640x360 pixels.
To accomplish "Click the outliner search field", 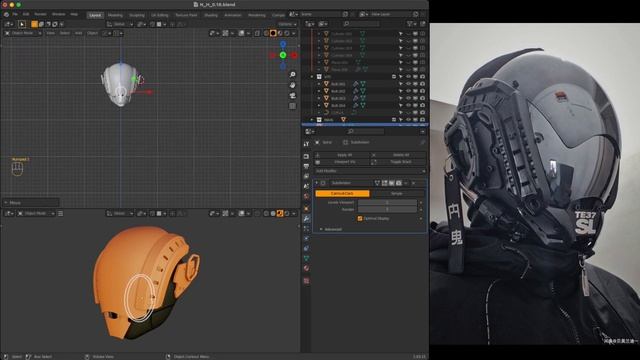I will tap(361, 24).
